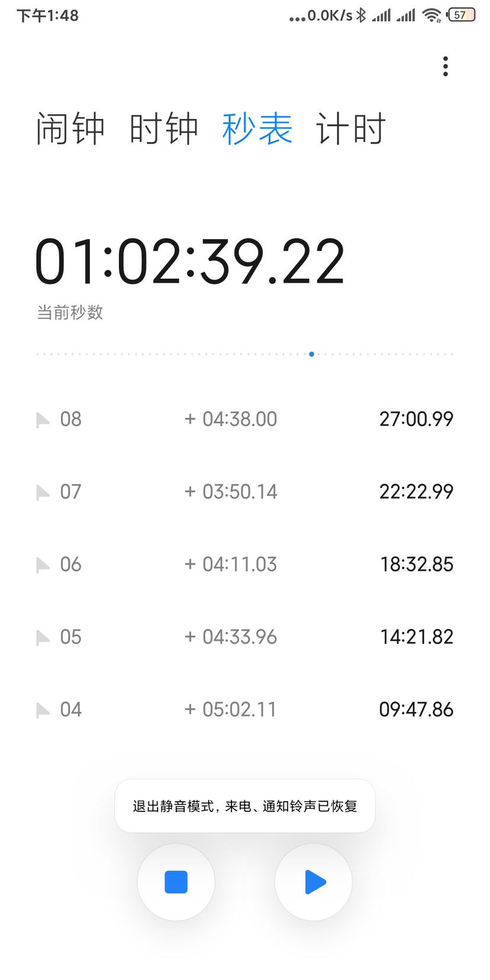Tap the 当前秒数 label

(70, 312)
